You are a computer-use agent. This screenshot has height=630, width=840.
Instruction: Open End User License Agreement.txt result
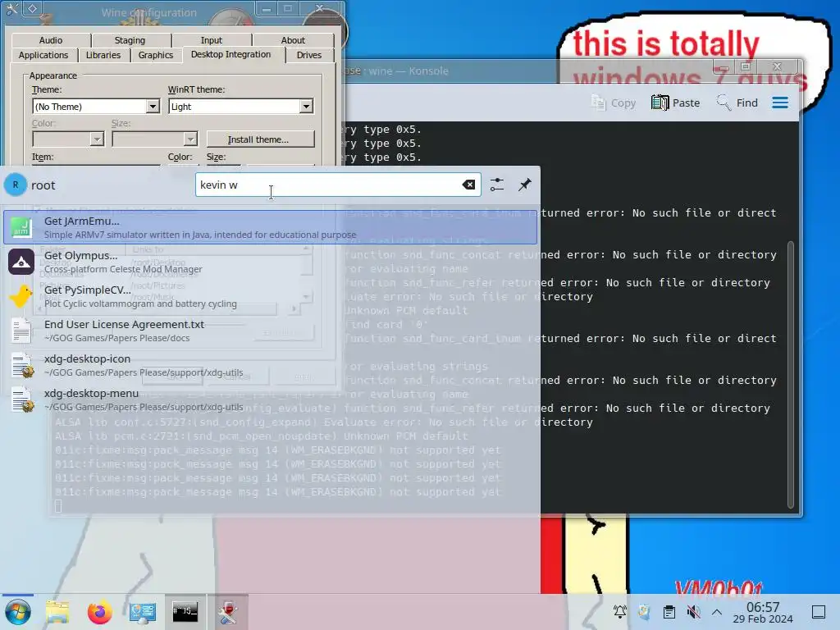pyautogui.click(x=271, y=331)
